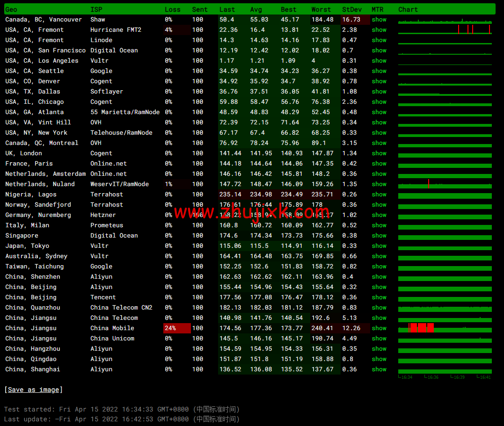Open MTR for Los Angeles Vultr row

(x=379, y=61)
